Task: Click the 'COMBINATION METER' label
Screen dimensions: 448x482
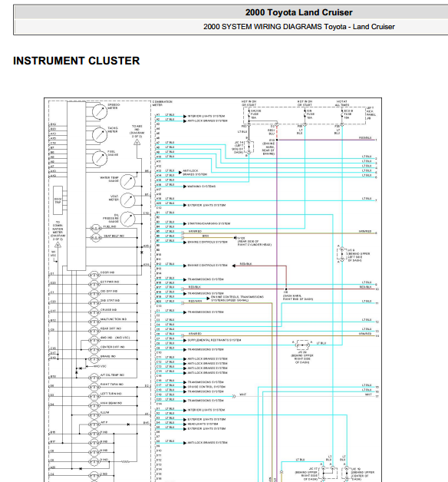Action: (162, 104)
